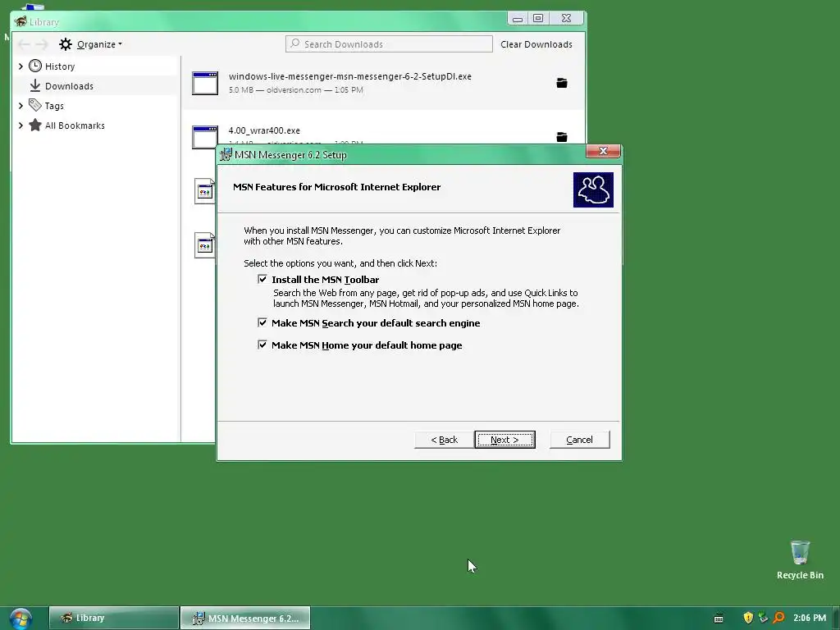Click the Library back arrow
Image resolution: width=840 pixels, height=630 pixels.
tap(24, 44)
